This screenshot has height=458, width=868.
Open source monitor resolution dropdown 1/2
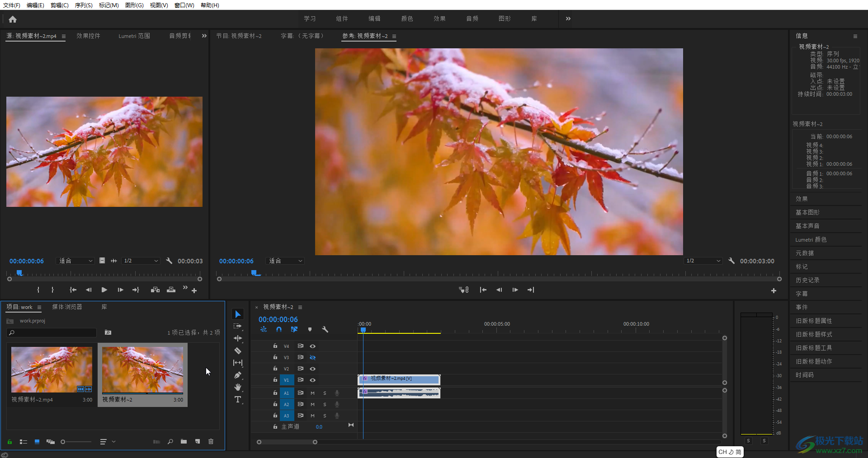tap(141, 261)
